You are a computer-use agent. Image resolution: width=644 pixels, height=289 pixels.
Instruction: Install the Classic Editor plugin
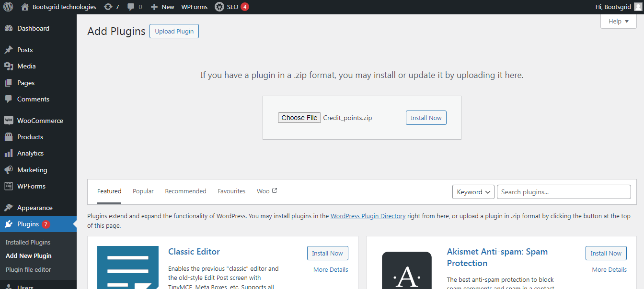click(x=328, y=253)
